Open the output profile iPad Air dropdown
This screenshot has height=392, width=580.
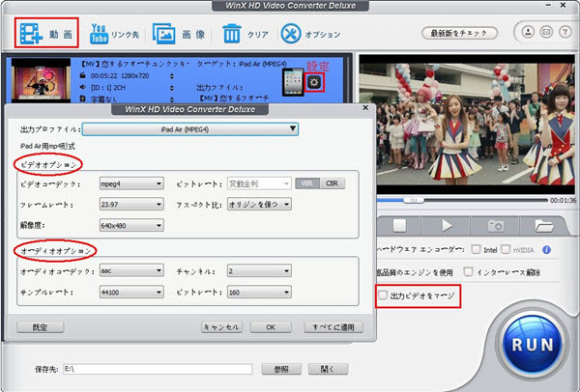(x=190, y=129)
